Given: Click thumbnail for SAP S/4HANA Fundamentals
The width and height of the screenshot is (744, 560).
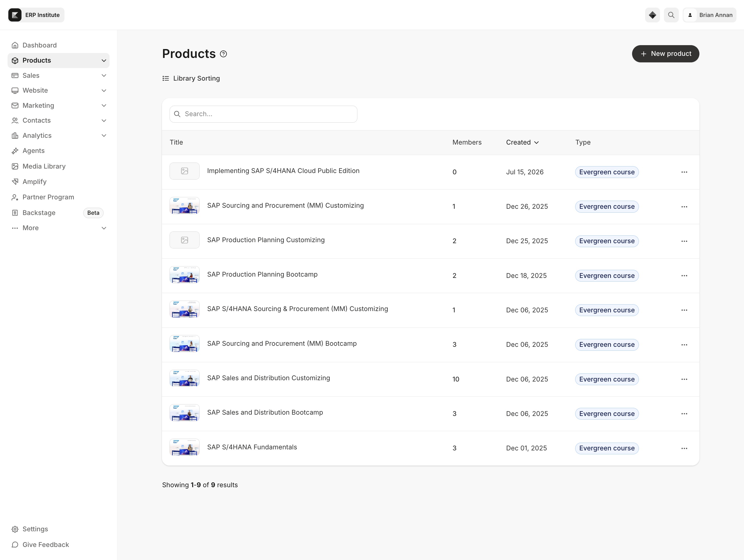Looking at the screenshot, I should coord(184,447).
